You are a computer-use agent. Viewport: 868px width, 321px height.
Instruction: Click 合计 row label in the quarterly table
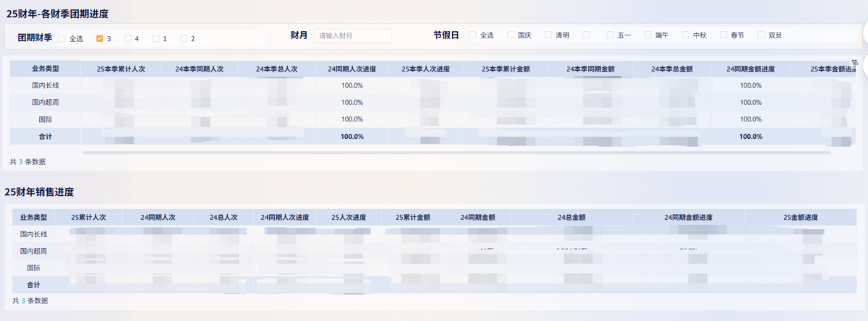(45, 136)
